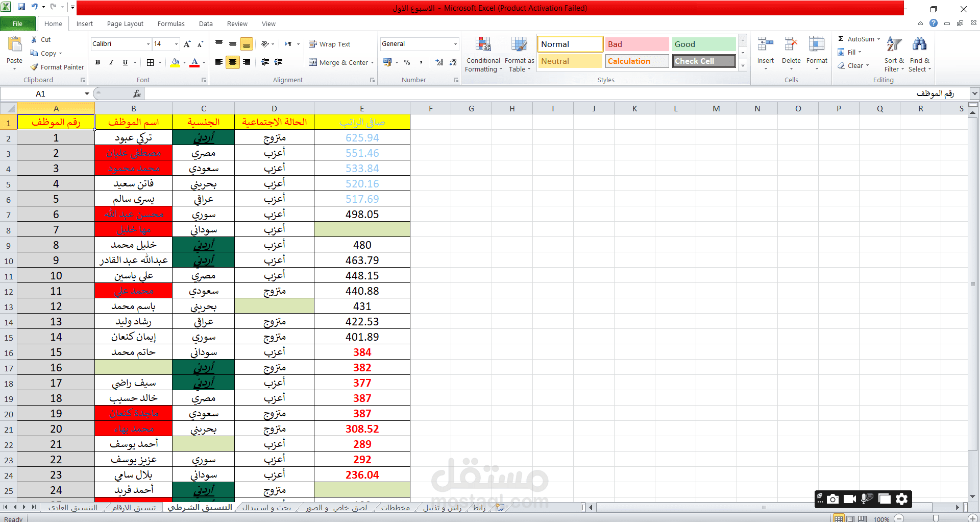Switch to the Data ribbon tab
The image size is (980, 522).
206,23
